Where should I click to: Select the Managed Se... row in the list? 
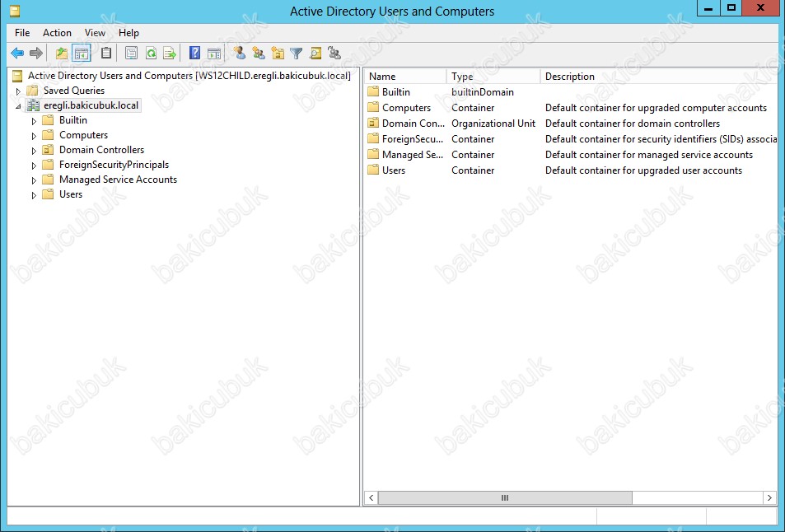(571, 155)
